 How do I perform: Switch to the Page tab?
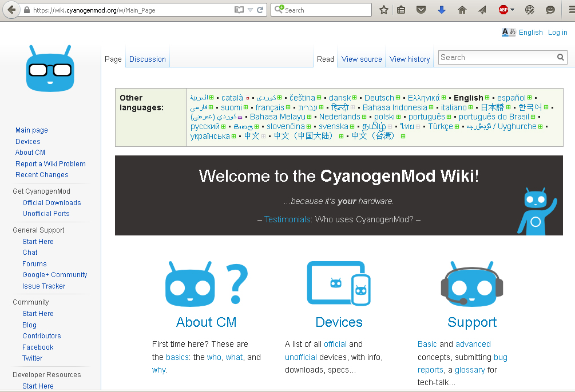113,59
